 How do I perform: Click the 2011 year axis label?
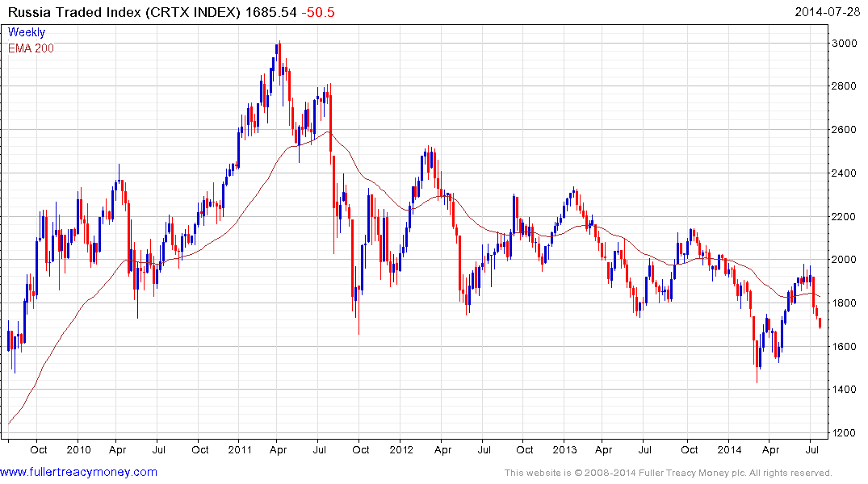[240, 449]
